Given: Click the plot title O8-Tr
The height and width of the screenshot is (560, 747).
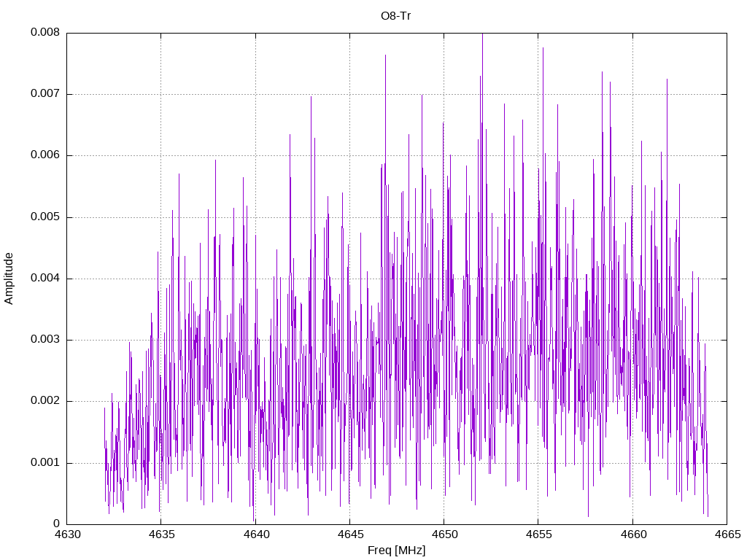Looking at the screenshot, I should [395, 16].
